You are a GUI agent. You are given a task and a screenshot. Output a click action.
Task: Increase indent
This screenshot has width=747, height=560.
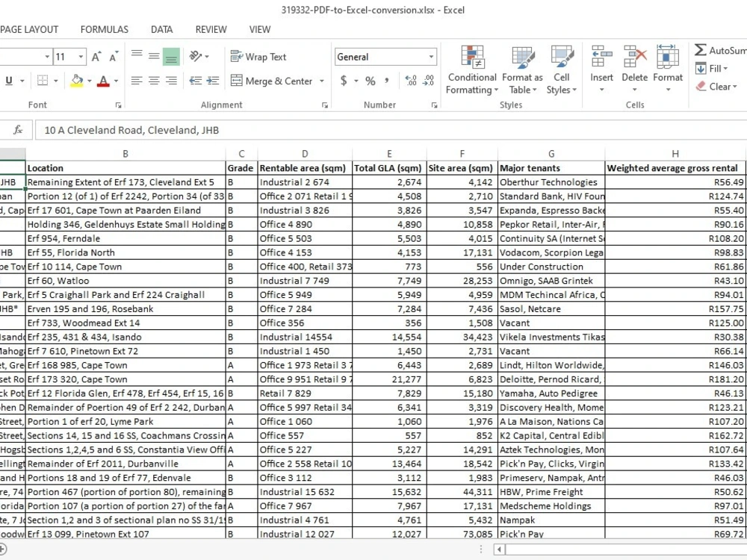click(212, 81)
